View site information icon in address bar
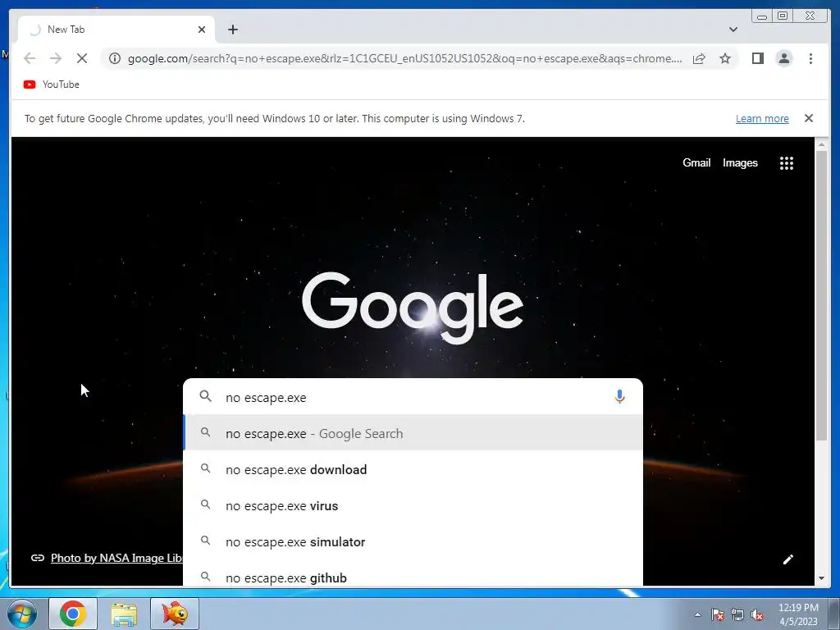This screenshot has width=840, height=630. [115, 58]
